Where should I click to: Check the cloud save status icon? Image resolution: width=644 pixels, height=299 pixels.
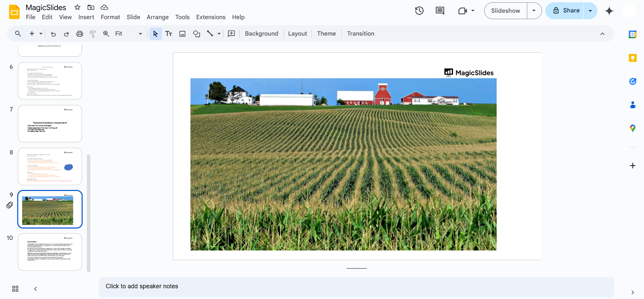(x=104, y=7)
